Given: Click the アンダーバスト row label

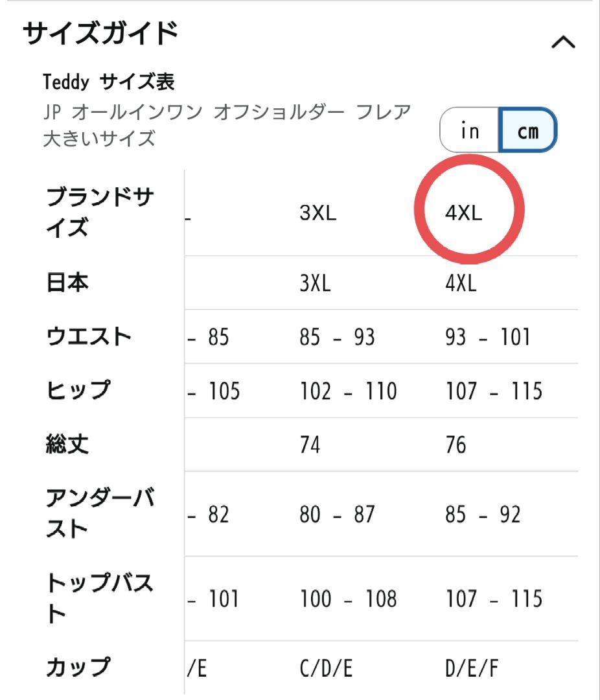Looking at the screenshot, I should 100,513.
